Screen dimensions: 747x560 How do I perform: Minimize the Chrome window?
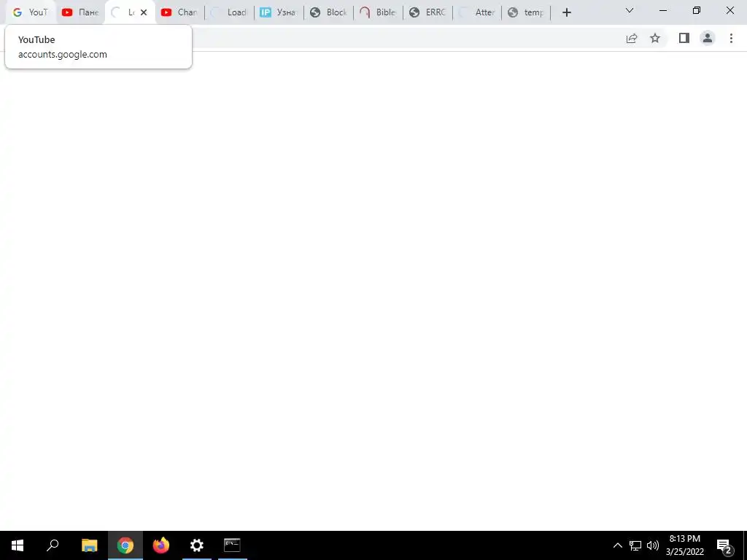click(662, 10)
